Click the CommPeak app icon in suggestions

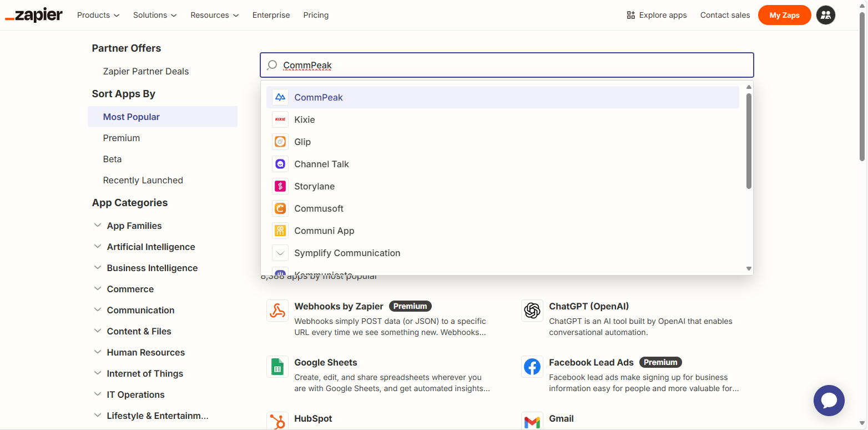click(x=280, y=97)
